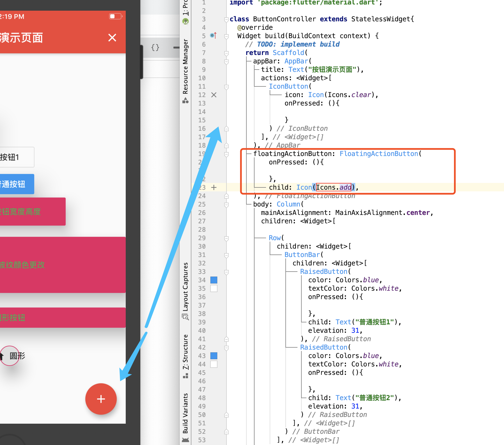Screen dimensions: 504x445
Task: Click the white color swatch on line 35
Action: [214, 288]
